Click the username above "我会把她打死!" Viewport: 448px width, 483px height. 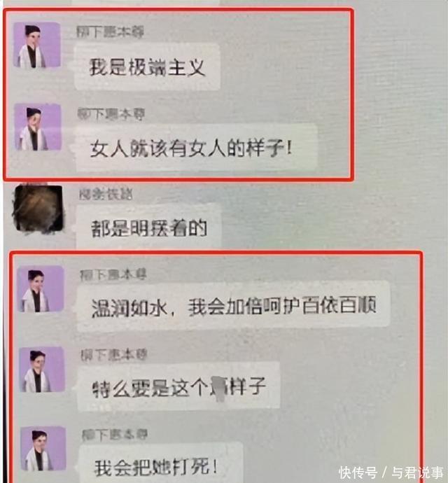[x=115, y=435]
